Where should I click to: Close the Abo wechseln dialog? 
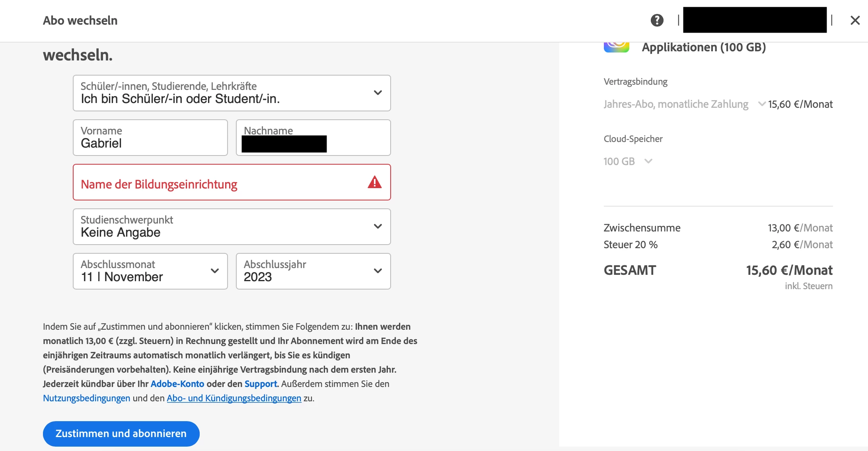click(855, 20)
